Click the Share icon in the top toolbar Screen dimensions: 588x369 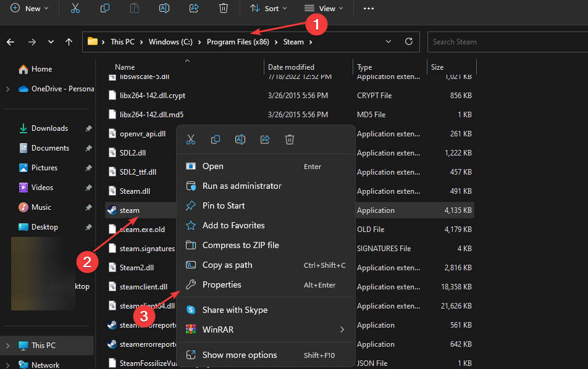point(194,8)
